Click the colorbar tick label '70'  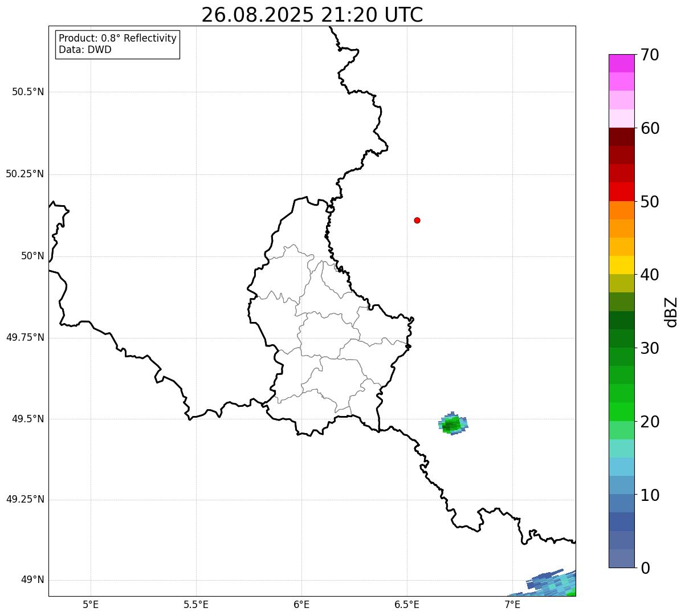(x=650, y=55)
